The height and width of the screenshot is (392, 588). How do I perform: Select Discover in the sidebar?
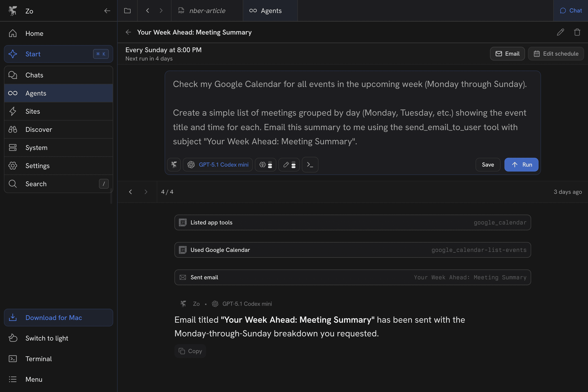[39, 129]
